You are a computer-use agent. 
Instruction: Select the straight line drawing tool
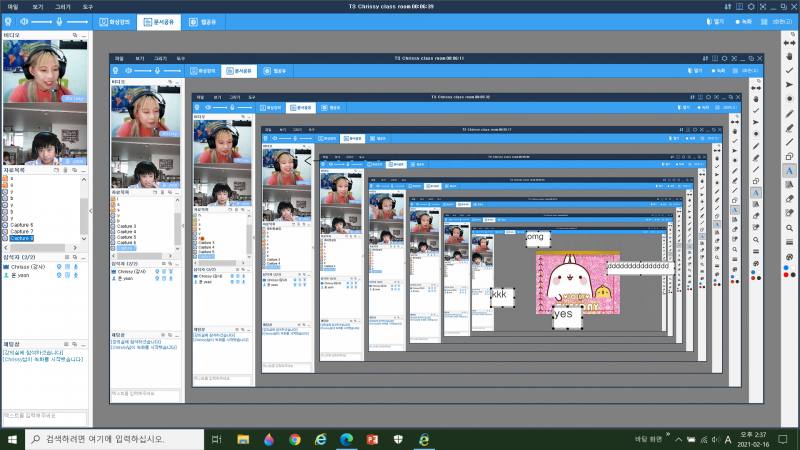coord(788,143)
